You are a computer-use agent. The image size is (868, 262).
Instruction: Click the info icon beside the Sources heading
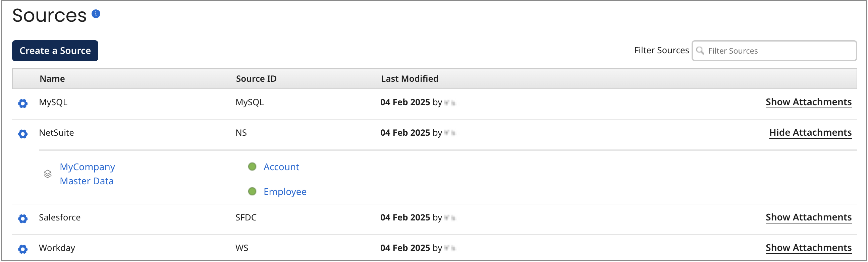click(96, 14)
